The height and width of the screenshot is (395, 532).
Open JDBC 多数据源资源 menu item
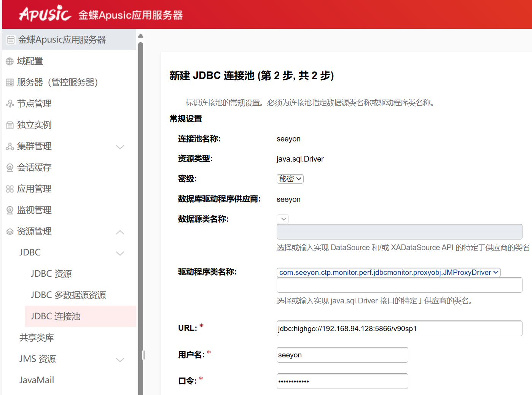pyautogui.click(x=68, y=295)
